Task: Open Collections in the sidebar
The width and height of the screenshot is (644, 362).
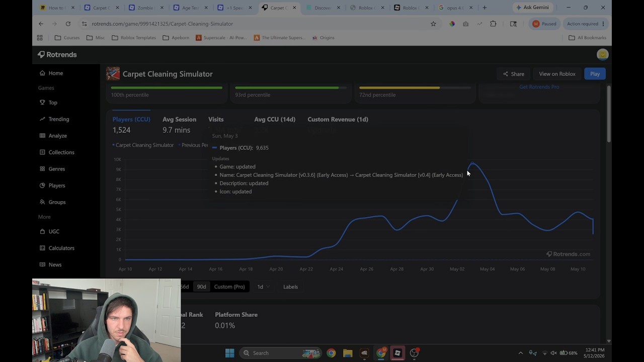Action: pos(57,152)
